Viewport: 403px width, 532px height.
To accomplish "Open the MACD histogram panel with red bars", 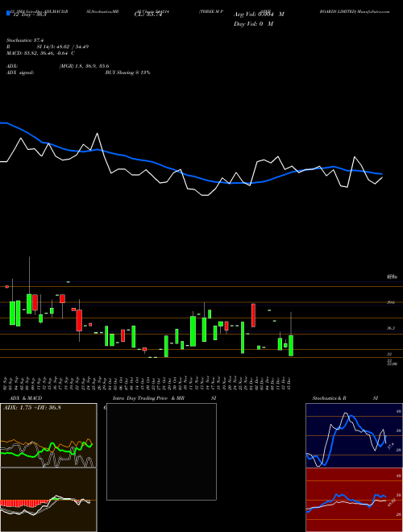I will [x=48, y=500].
